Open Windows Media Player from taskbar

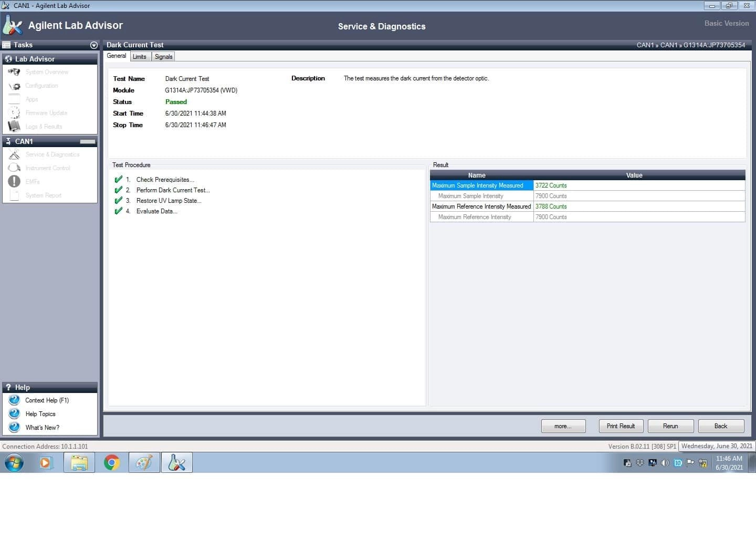46,463
